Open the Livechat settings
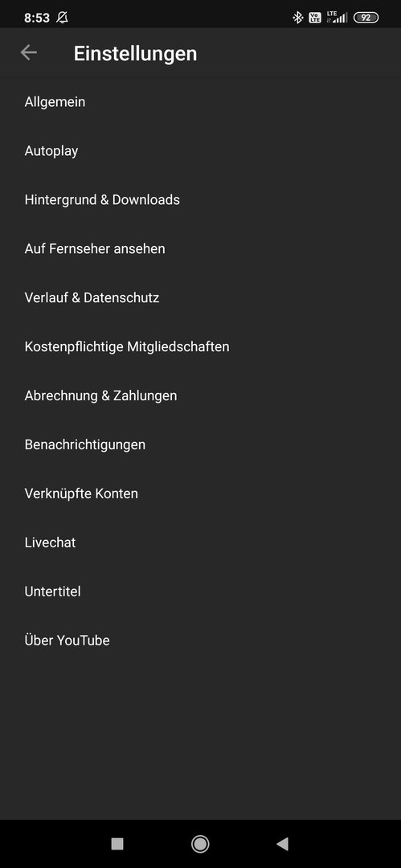 point(201,542)
